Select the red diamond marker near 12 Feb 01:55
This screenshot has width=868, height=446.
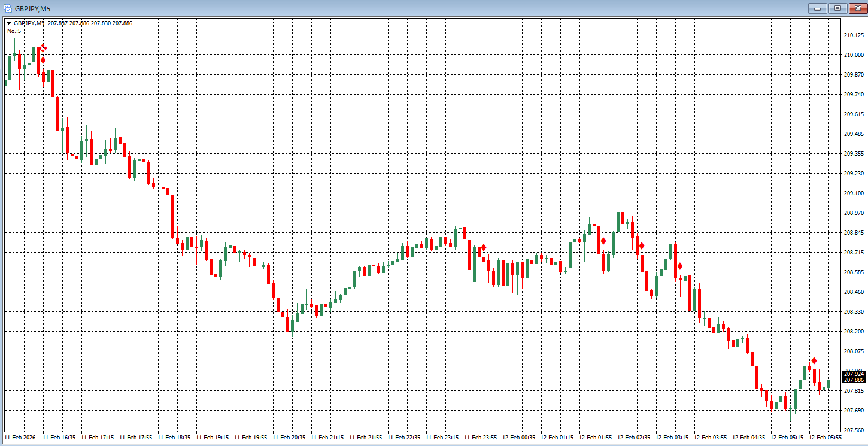coord(603,241)
